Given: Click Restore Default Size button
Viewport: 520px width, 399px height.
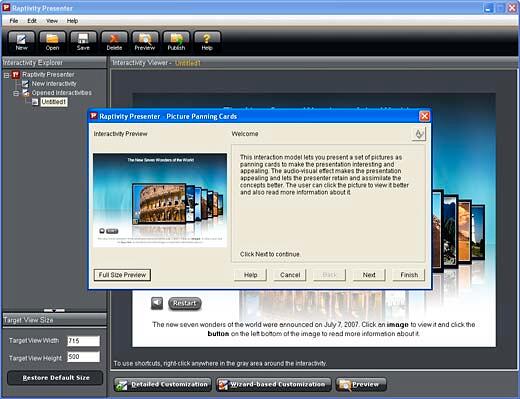Looking at the screenshot, I should coord(55,378).
